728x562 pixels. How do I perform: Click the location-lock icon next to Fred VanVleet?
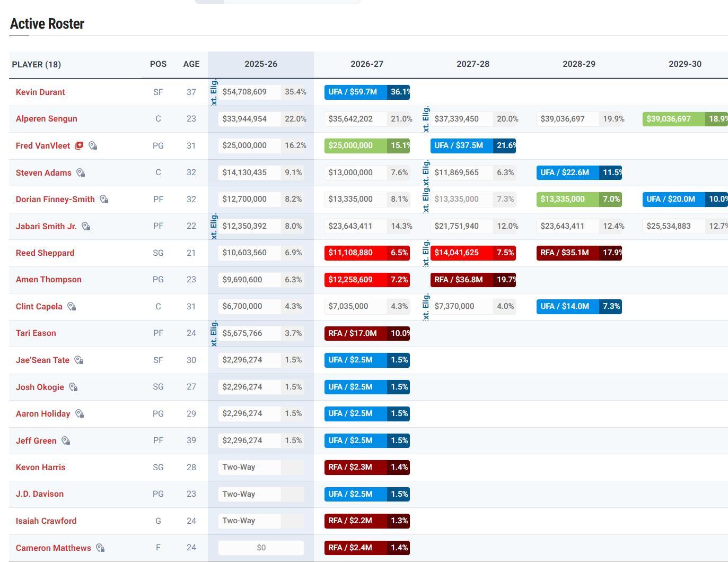point(93,145)
